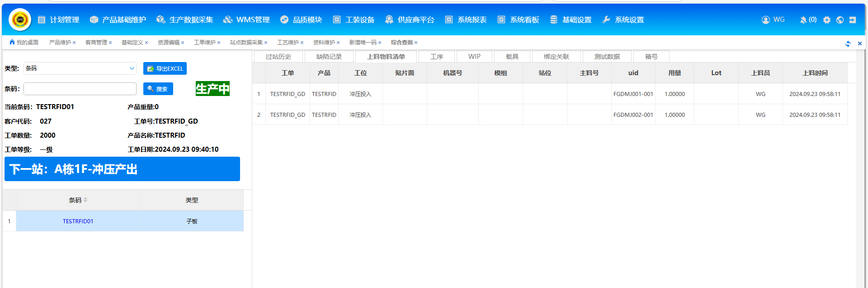Click the company logo in header
868x288 pixels.
click(20, 19)
